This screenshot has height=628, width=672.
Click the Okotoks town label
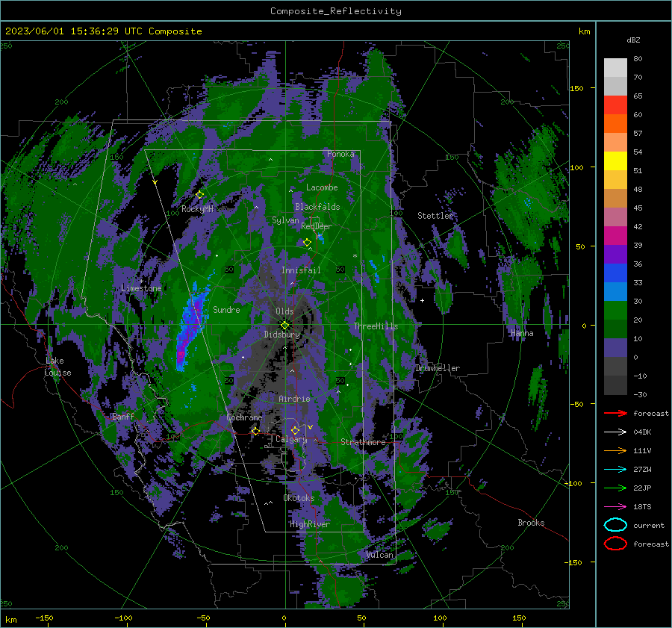click(299, 498)
